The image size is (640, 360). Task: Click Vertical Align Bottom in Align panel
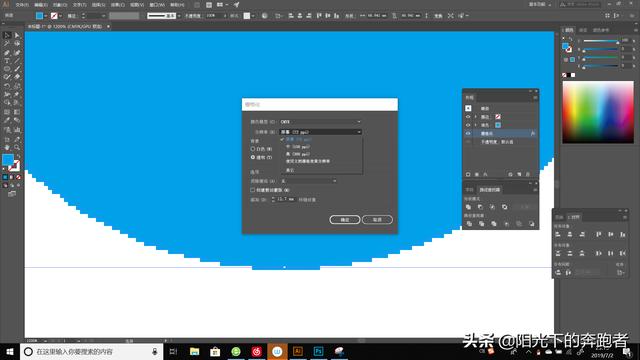[x=622, y=234]
